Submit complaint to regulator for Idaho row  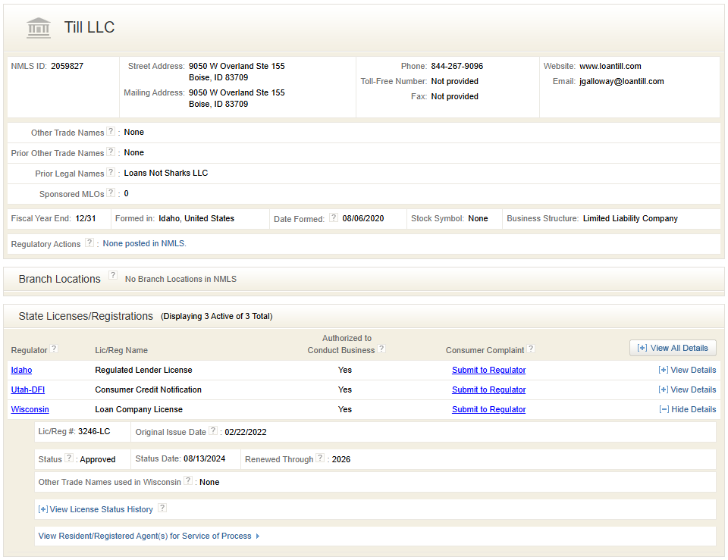489,370
